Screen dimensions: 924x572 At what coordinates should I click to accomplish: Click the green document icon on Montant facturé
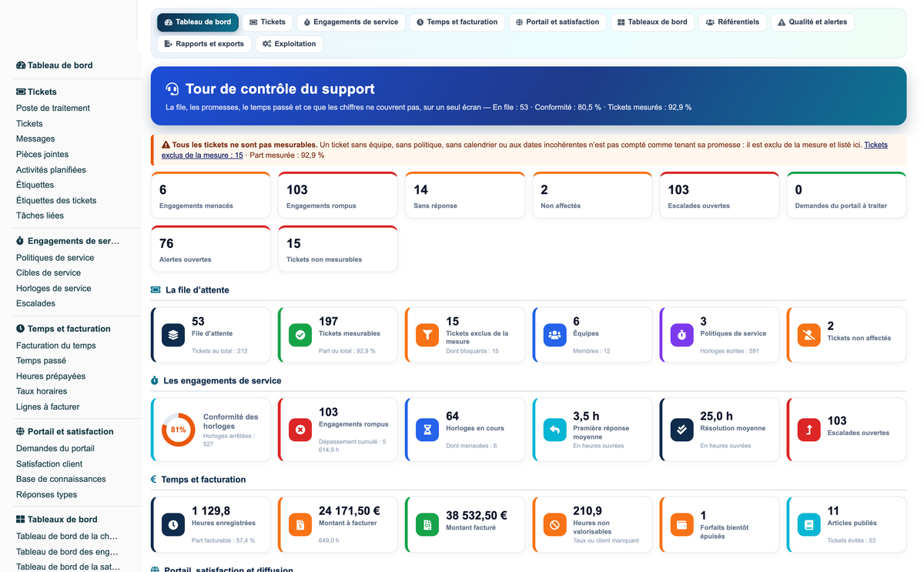click(427, 524)
